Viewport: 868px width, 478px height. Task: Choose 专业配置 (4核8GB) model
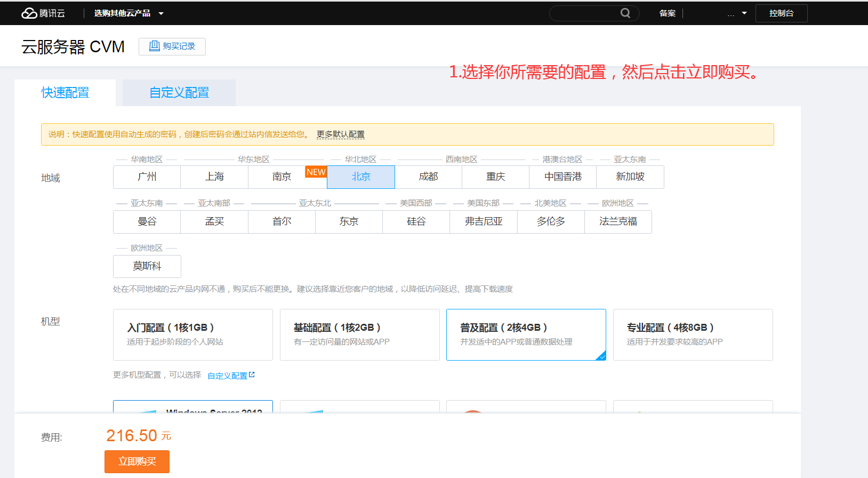693,334
